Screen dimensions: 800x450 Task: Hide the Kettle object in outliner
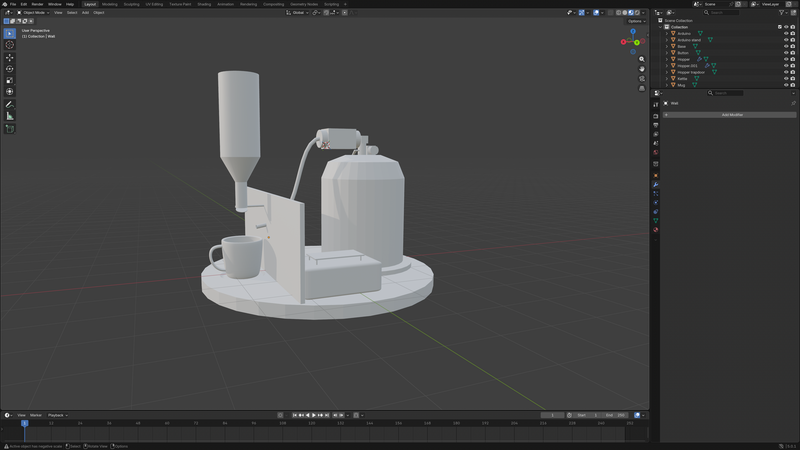point(786,78)
